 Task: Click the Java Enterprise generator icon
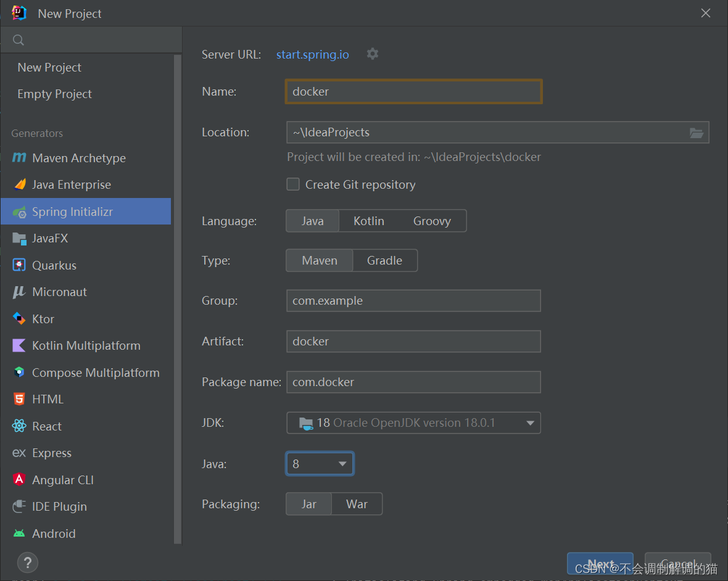tap(20, 184)
